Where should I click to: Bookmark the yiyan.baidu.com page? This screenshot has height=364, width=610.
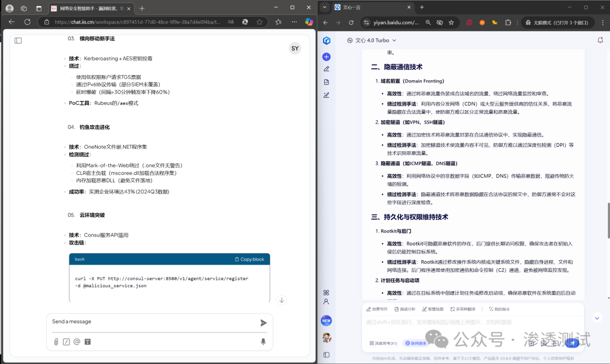click(451, 23)
